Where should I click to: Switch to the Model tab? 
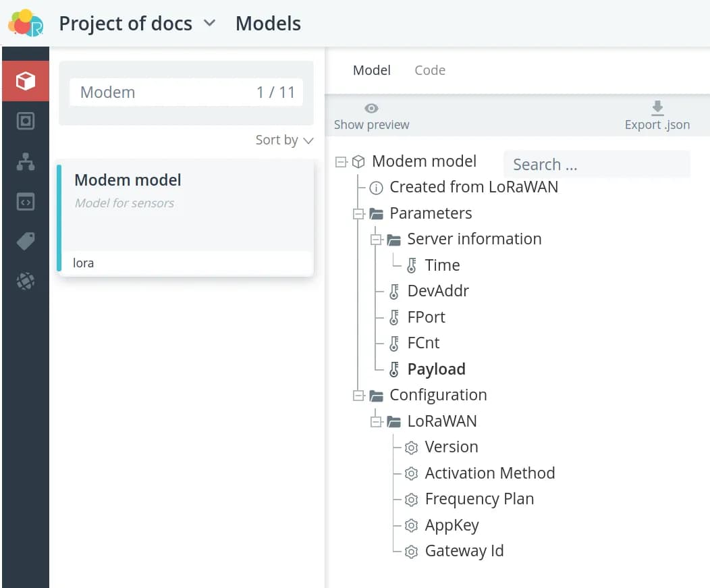[x=372, y=70]
